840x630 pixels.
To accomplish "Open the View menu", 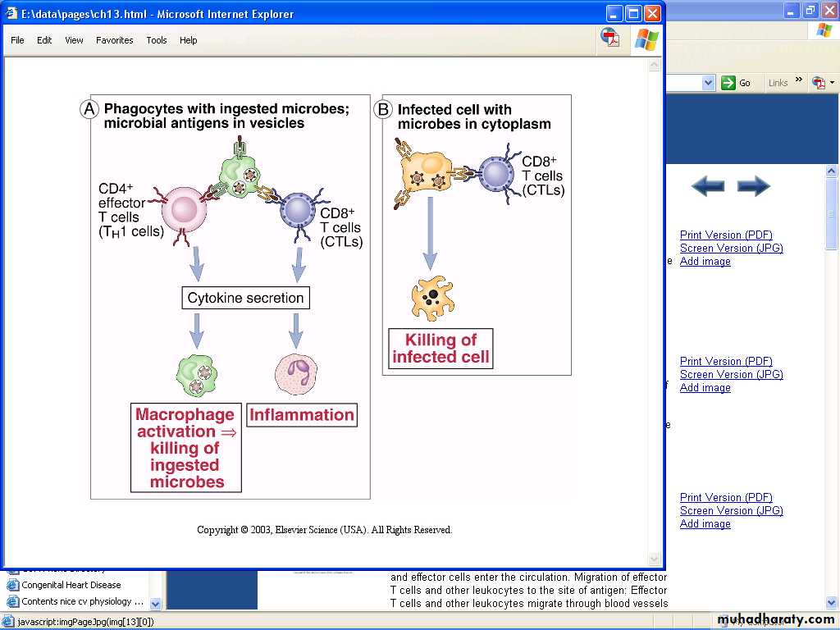I will (74, 40).
